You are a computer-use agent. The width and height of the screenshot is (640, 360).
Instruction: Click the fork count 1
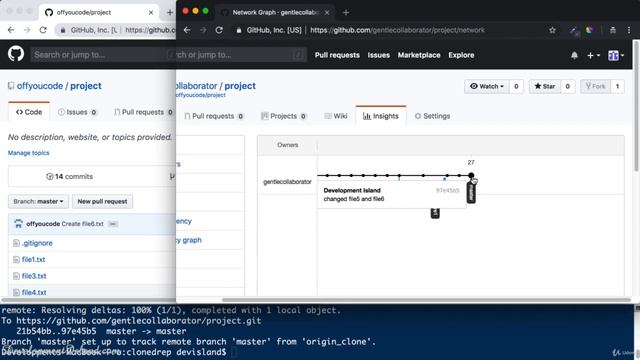tap(617, 86)
